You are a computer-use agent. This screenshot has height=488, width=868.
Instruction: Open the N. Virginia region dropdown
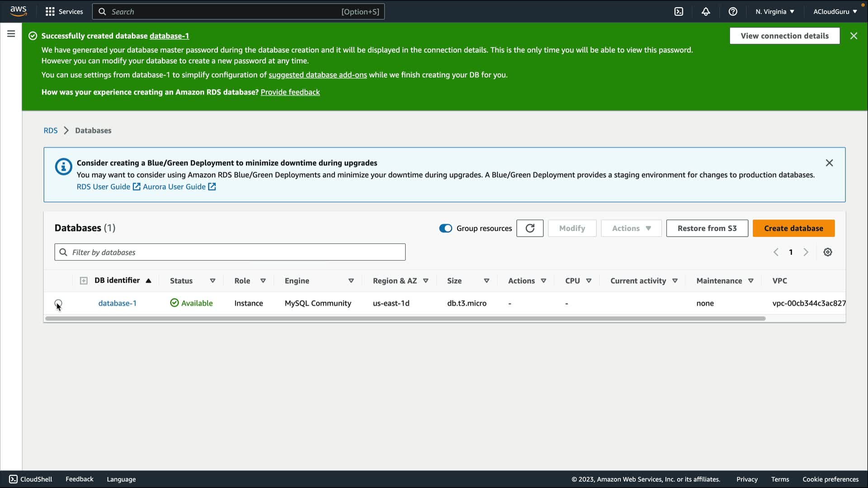774,12
